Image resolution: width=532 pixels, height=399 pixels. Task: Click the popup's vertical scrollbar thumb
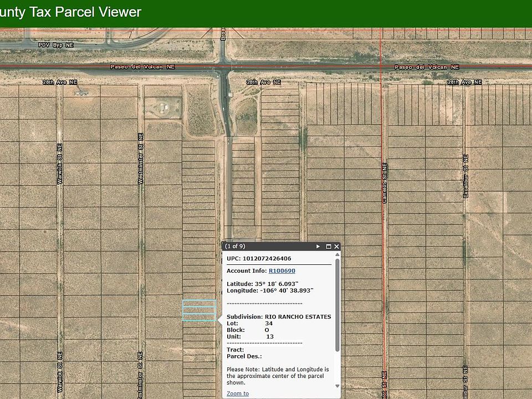[337, 304]
